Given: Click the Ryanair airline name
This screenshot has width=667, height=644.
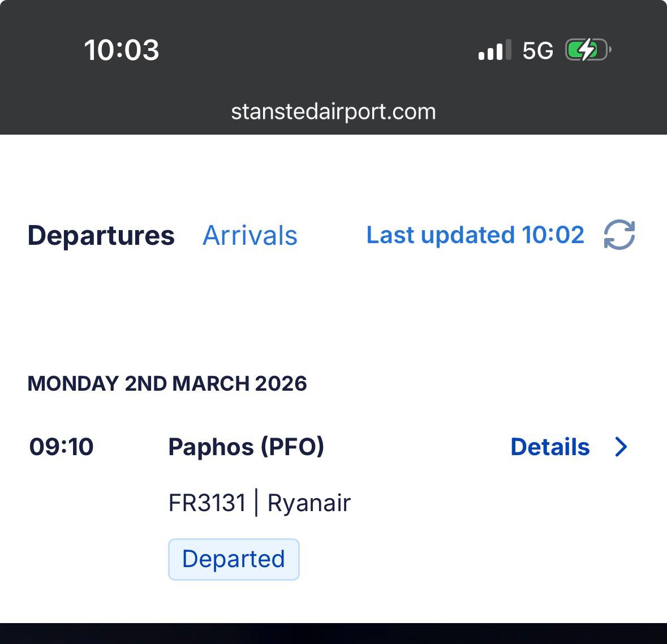Looking at the screenshot, I should tap(309, 503).
